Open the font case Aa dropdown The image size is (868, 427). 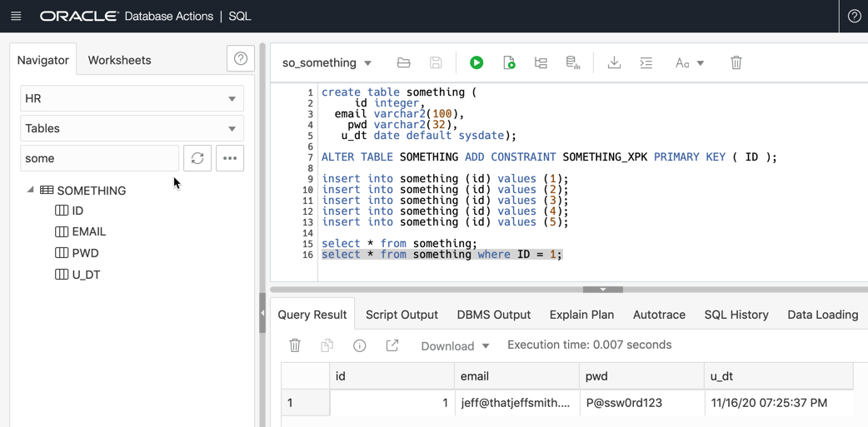coord(689,62)
